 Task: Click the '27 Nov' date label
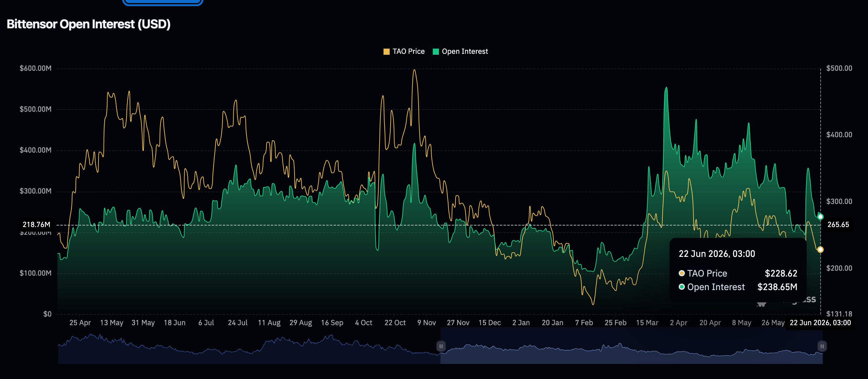coord(458,323)
